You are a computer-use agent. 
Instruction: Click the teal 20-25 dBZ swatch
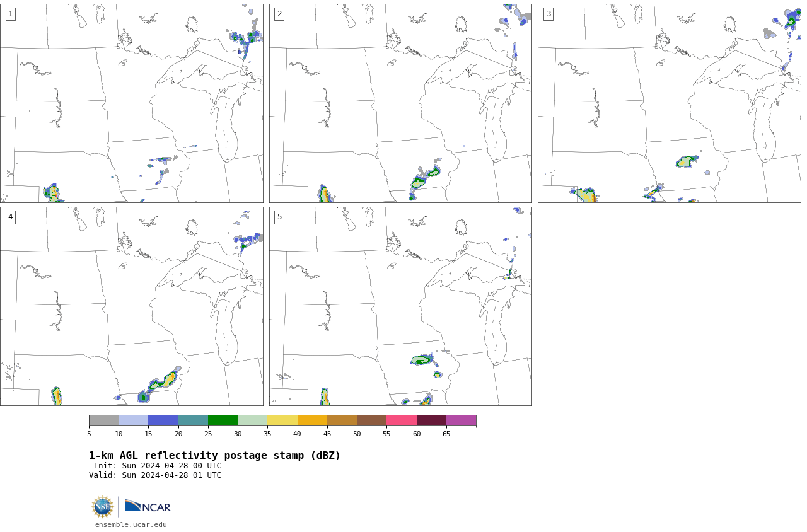click(x=193, y=420)
